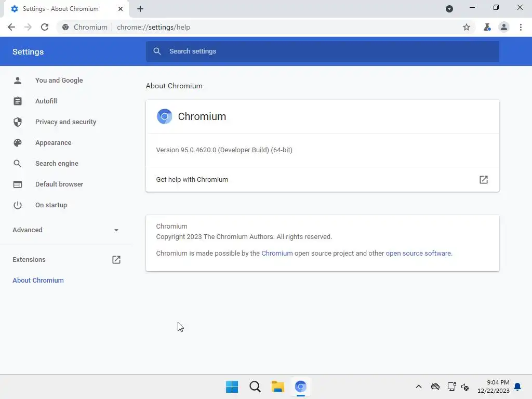Open Windows taskbar search

click(x=255, y=387)
